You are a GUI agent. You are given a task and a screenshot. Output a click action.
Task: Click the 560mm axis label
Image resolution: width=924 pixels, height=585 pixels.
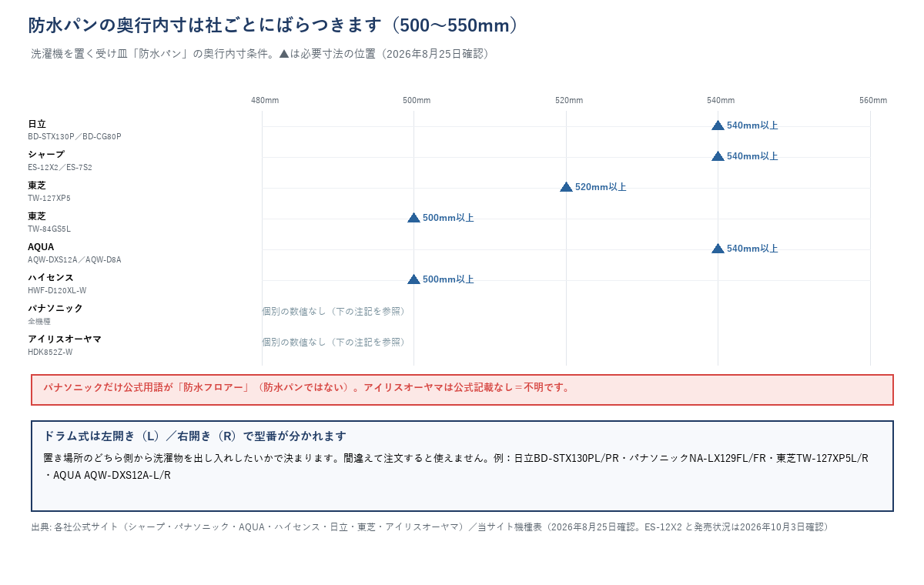(873, 100)
